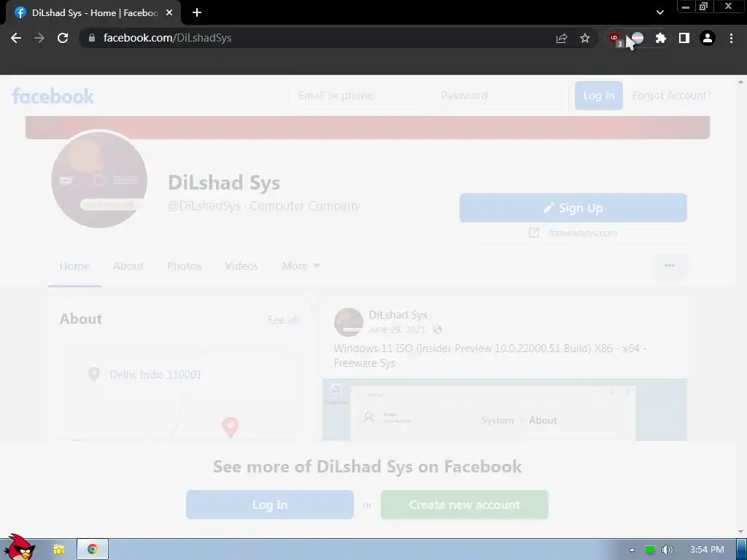Show hidden system tray icons
This screenshot has height=560, width=747.
click(632, 550)
